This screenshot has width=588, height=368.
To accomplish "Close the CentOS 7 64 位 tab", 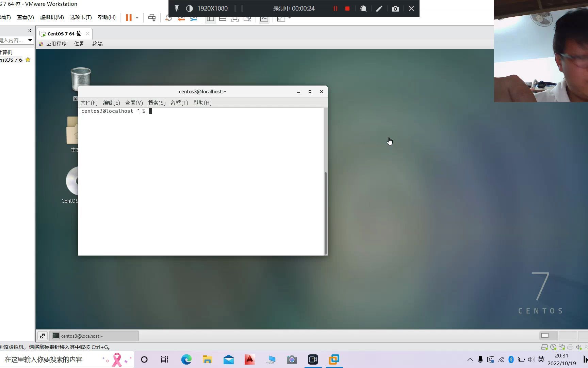I will [87, 33].
